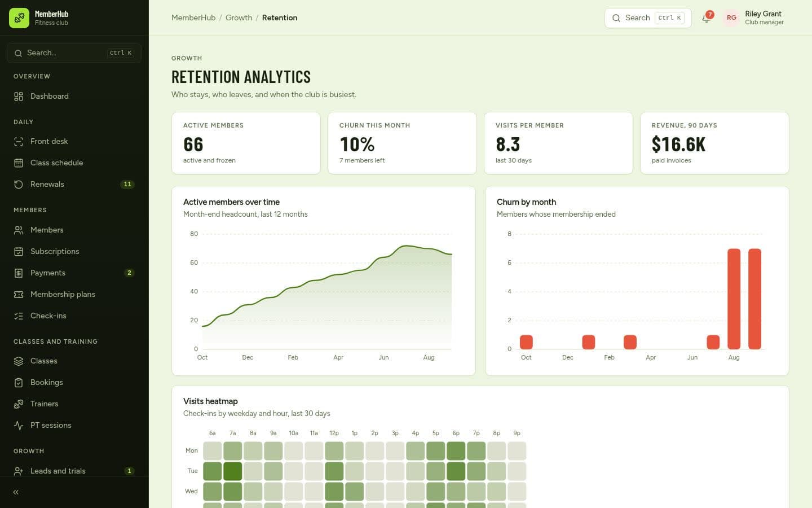Click the MemberHub breadcrumb link

(x=193, y=18)
